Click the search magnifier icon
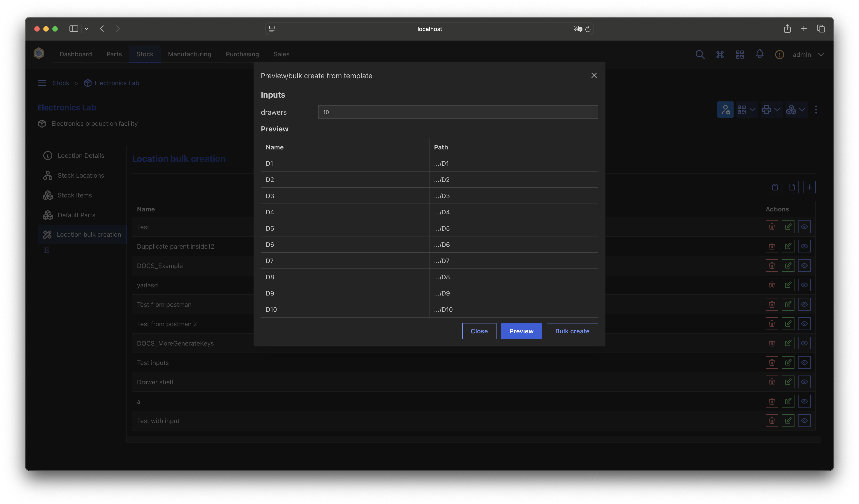The width and height of the screenshot is (859, 504). click(700, 55)
